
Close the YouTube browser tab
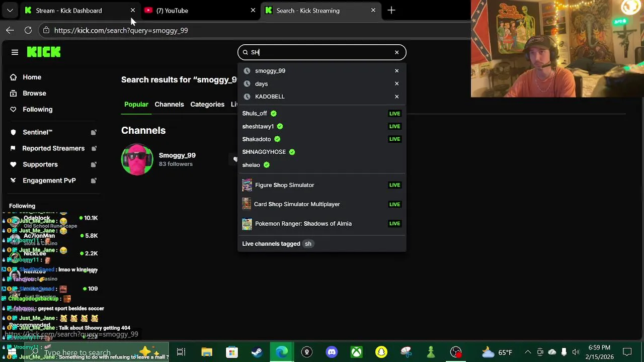(253, 11)
